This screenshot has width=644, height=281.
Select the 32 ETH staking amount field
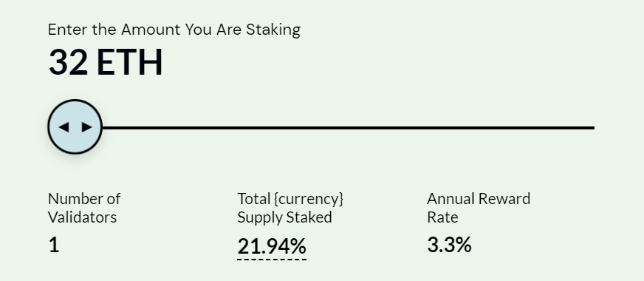coord(106,63)
